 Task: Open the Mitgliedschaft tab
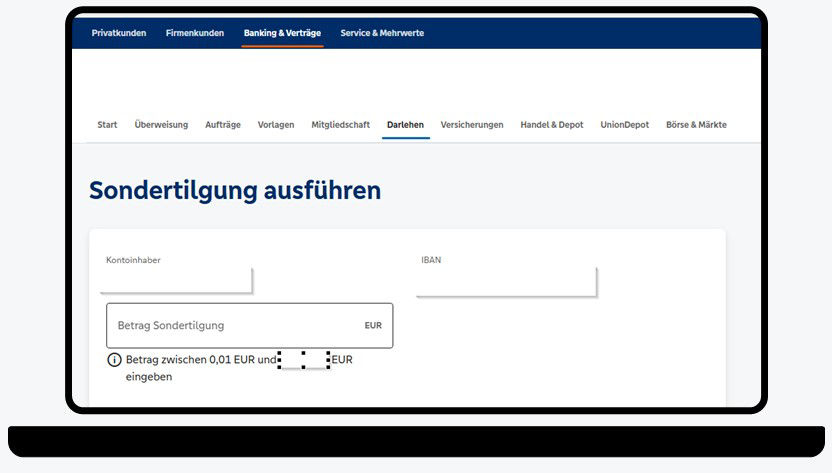340,125
